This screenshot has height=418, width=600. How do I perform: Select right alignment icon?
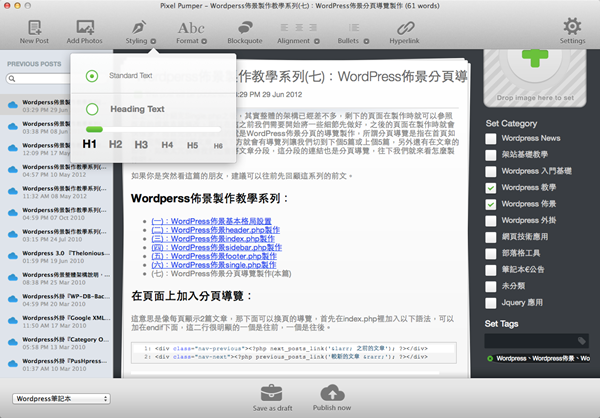[313, 28]
